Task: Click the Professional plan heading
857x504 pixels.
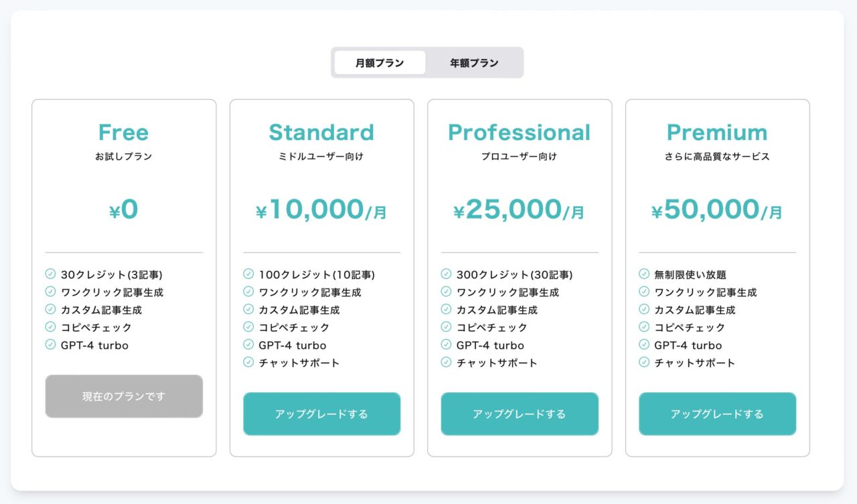Action: pyautogui.click(x=520, y=133)
